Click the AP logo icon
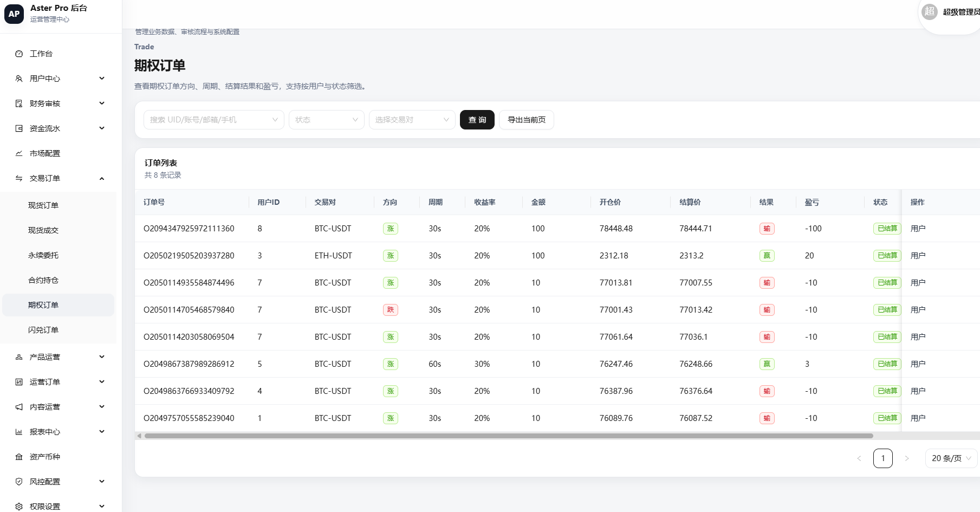This screenshot has height=512, width=980. [x=14, y=14]
